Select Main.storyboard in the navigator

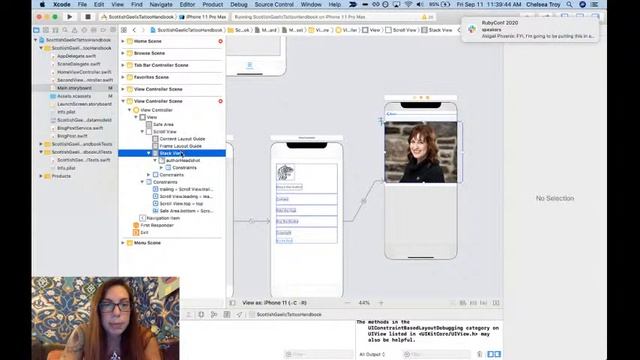[x=74, y=88]
